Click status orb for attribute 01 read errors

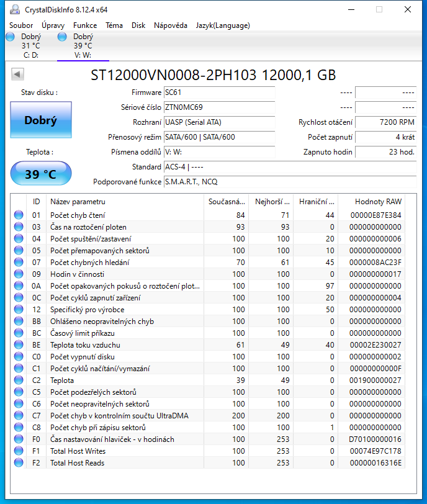19,215
